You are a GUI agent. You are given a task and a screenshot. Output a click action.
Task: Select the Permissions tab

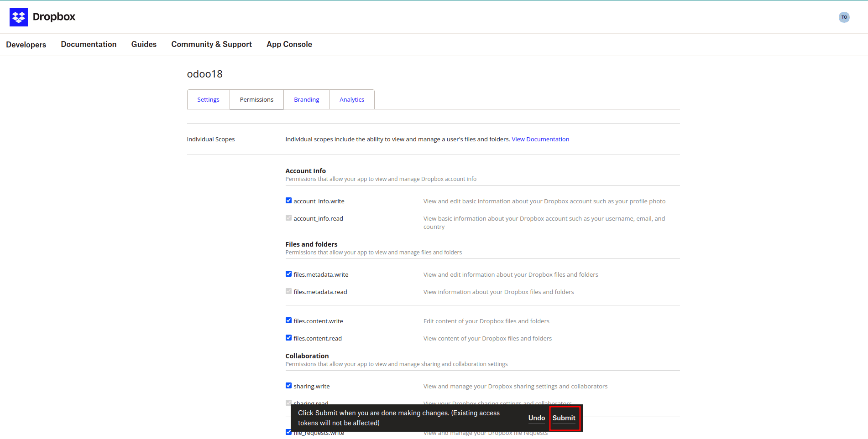pos(256,100)
